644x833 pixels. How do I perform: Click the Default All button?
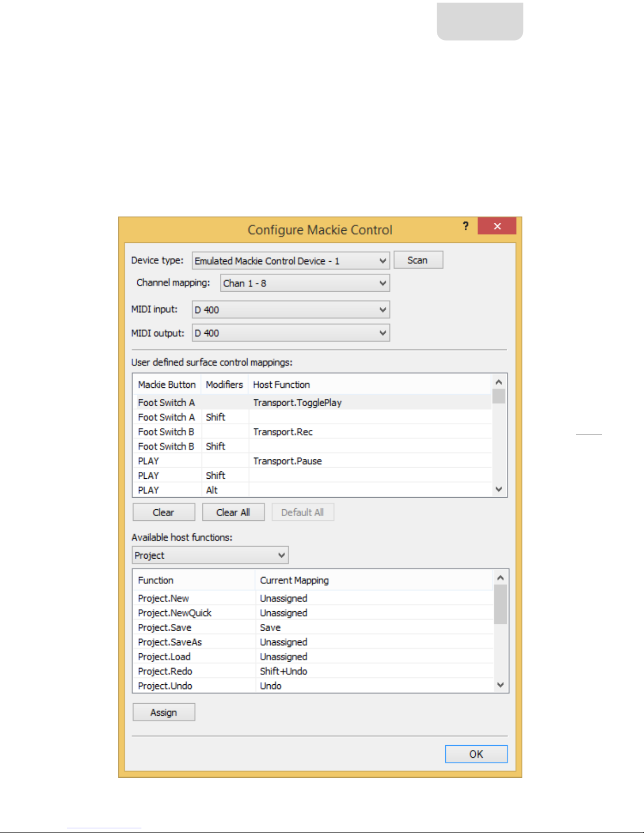[x=302, y=512]
